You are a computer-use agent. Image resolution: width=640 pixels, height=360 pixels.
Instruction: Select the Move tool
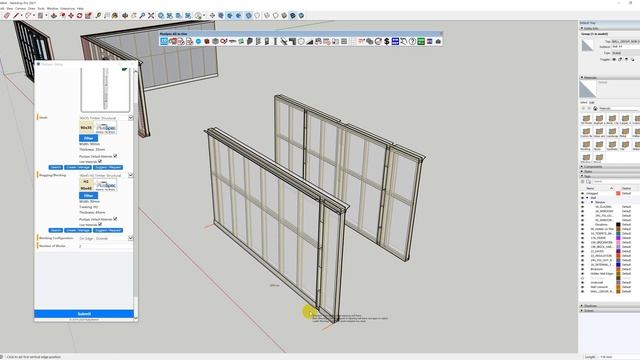coord(71,16)
